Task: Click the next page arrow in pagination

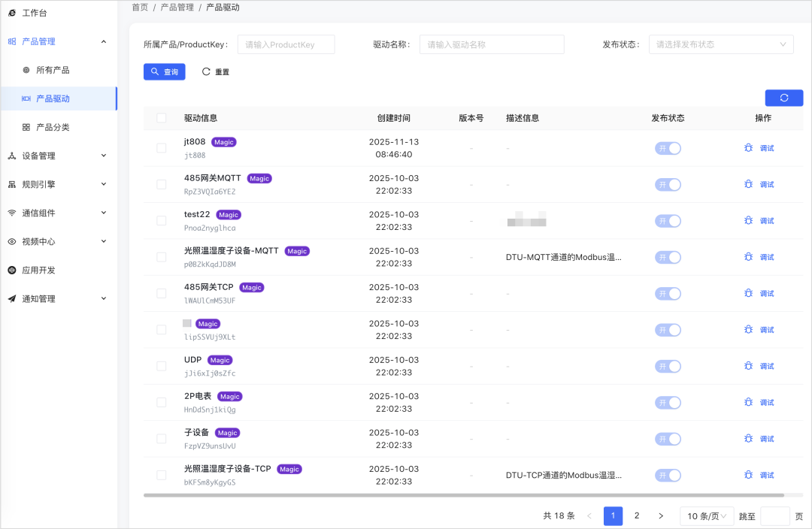Action: (x=661, y=515)
